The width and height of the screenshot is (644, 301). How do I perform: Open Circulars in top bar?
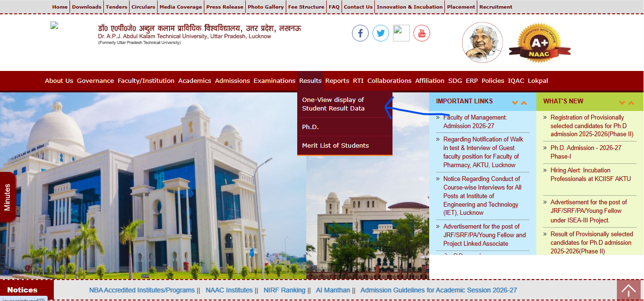[143, 7]
